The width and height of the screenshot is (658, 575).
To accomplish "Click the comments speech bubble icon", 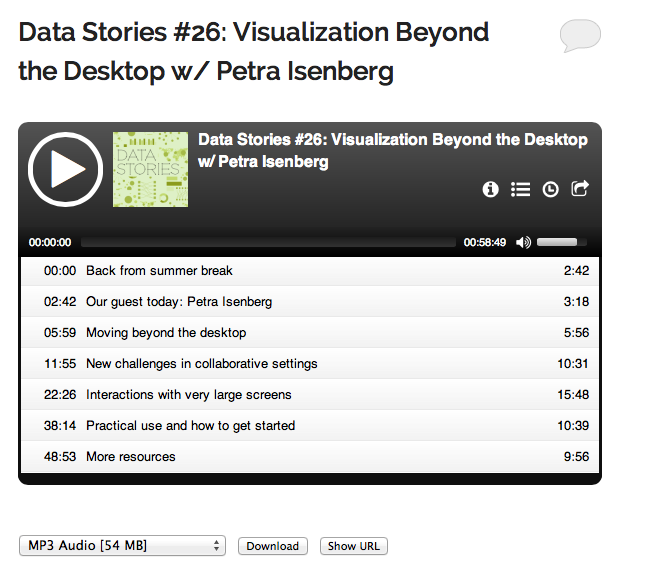I will coord(580,35).
